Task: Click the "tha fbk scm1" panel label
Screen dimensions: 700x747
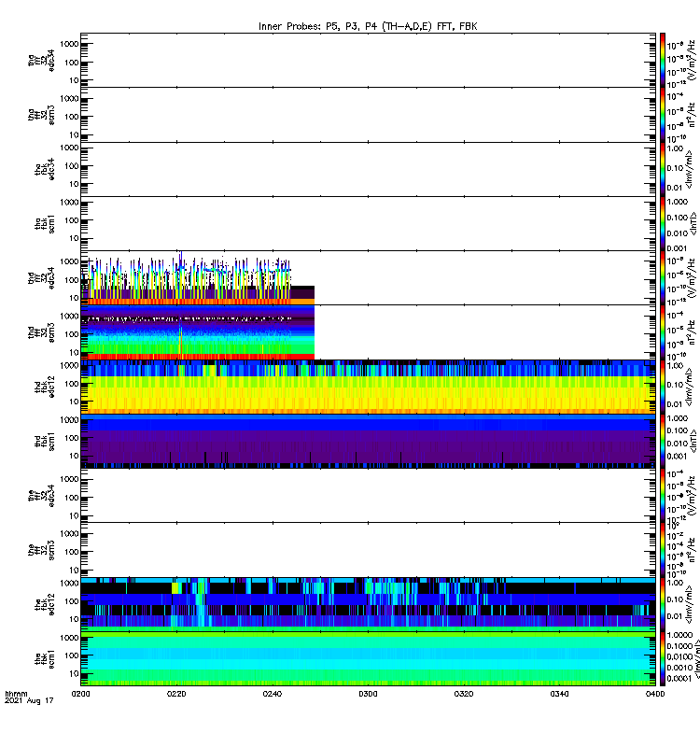Action: click(45, 223)
